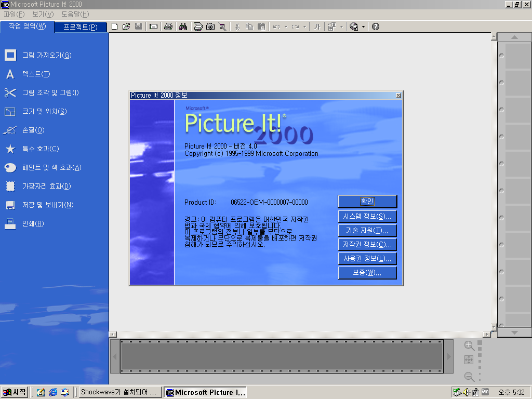Click the tray panel down arrow

point(514,333)
